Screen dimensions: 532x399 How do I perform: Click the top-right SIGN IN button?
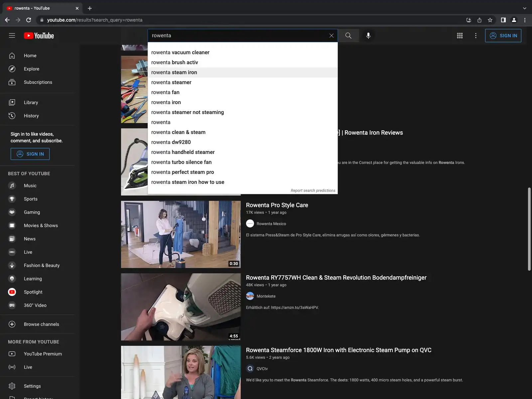pos(503,36)
